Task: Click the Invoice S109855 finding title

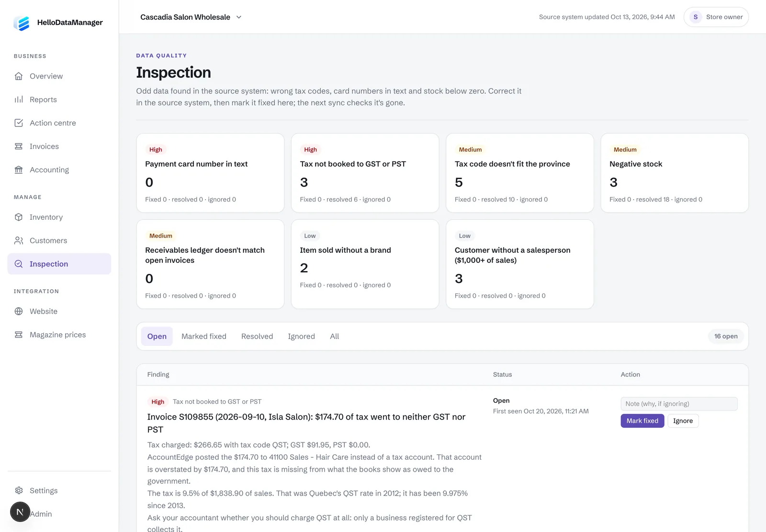Action: pos(306,423)
